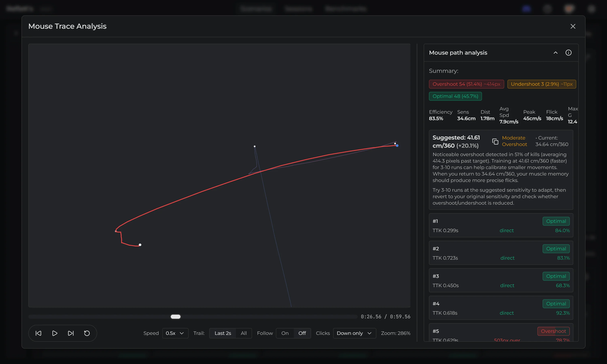Keep Follow Off by clicking Off
This screenshot has width=607, height=364.
pos(302,333)
